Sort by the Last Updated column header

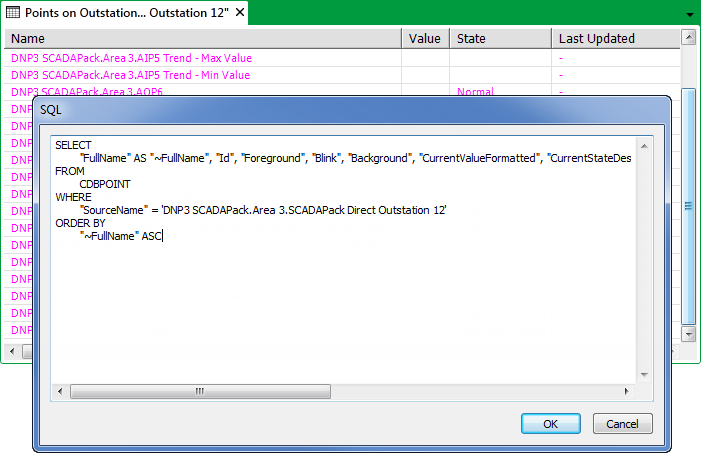tap(616, 38)
